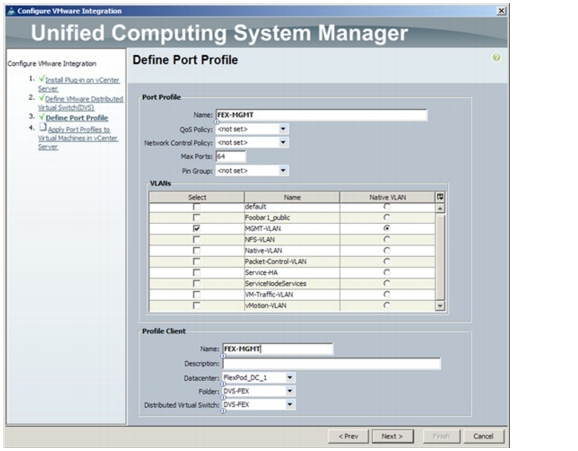The width and height of the screenshot is (578, 451).
Task: Click the VLAN table column settings icon
Action: pos(440,197)
